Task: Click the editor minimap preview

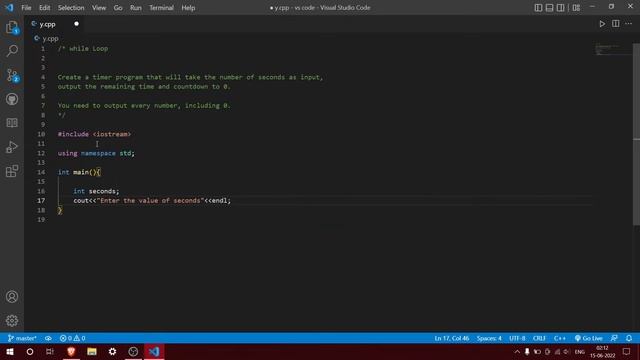Action: [612, 49]
